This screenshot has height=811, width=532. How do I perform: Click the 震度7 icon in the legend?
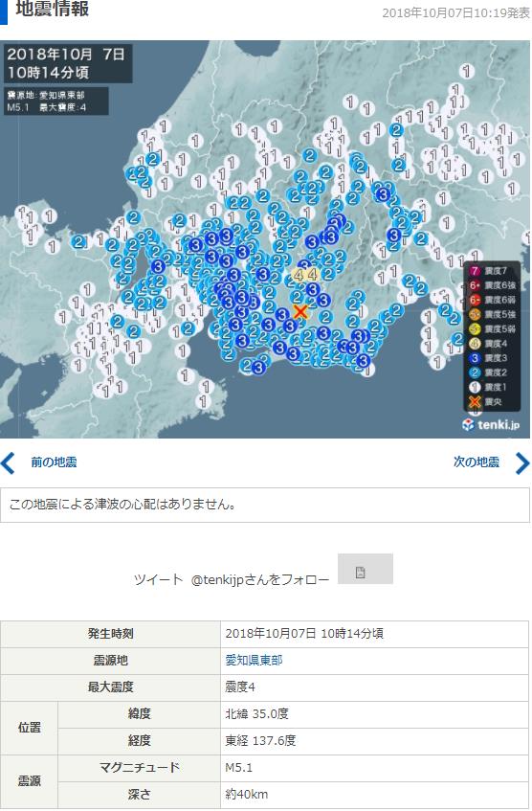475,271
